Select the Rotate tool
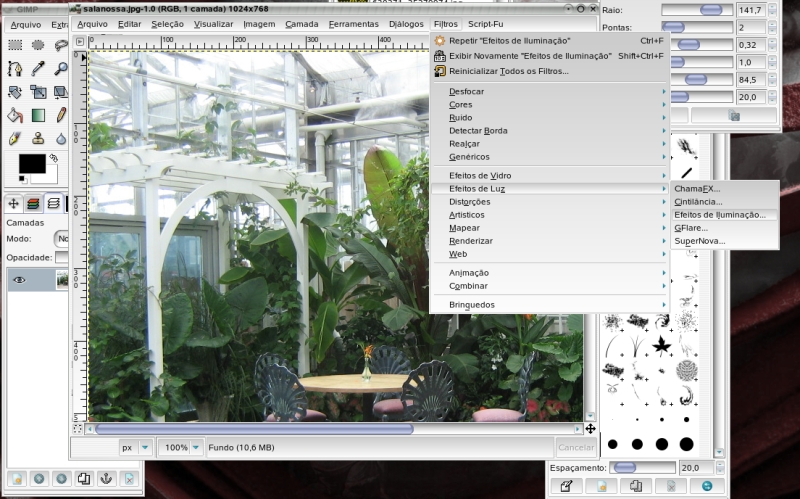The image size is (800, 499). click(x=15, y=92)
